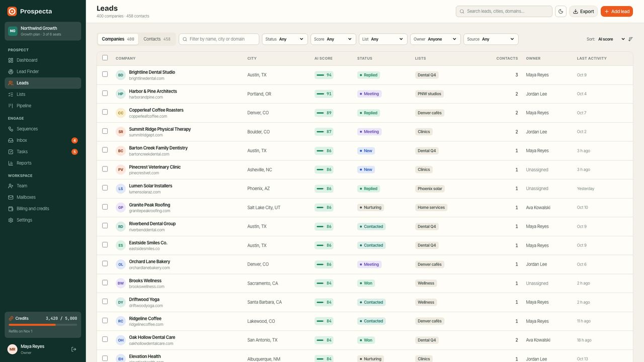Open the Team page
The image size is (644, 362).
pos(43,186)
